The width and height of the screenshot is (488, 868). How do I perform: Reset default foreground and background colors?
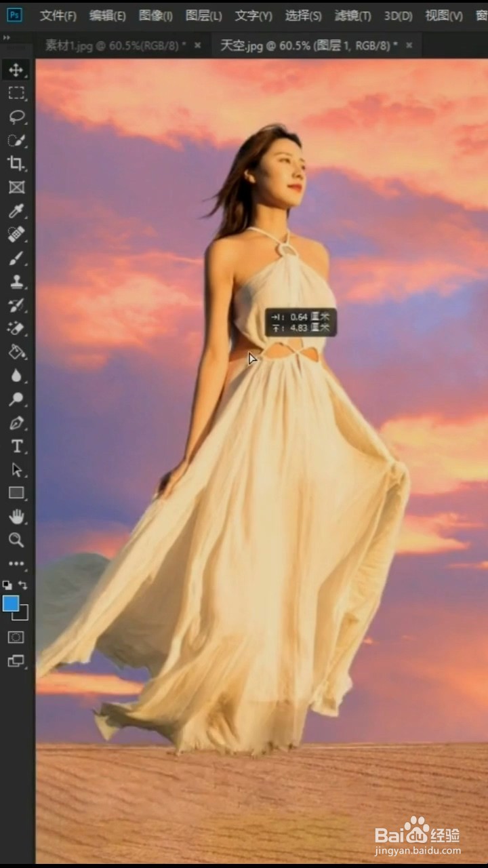click(7, 585)
